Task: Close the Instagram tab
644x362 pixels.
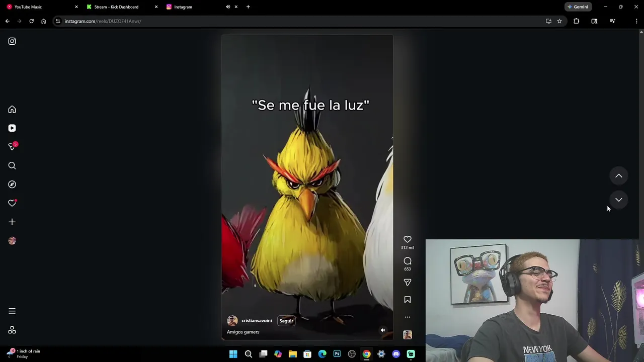Action: [x=236, y=7]
